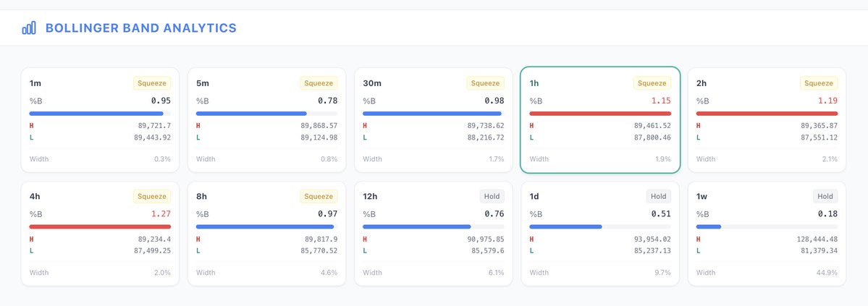Click the bar chart icon beside Bollinger Band Analytics
The image size is (868, 306).
click(x=29, y=27)
